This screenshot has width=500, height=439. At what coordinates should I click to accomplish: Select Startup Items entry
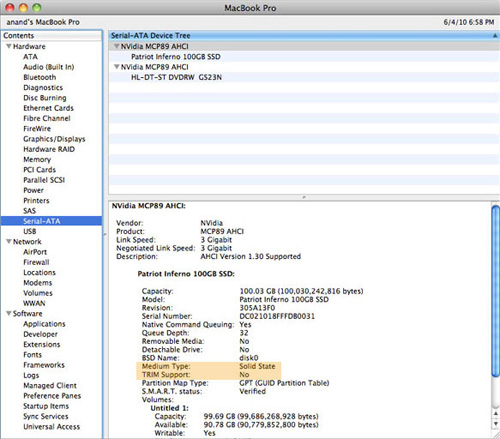[x=46, y=406]
